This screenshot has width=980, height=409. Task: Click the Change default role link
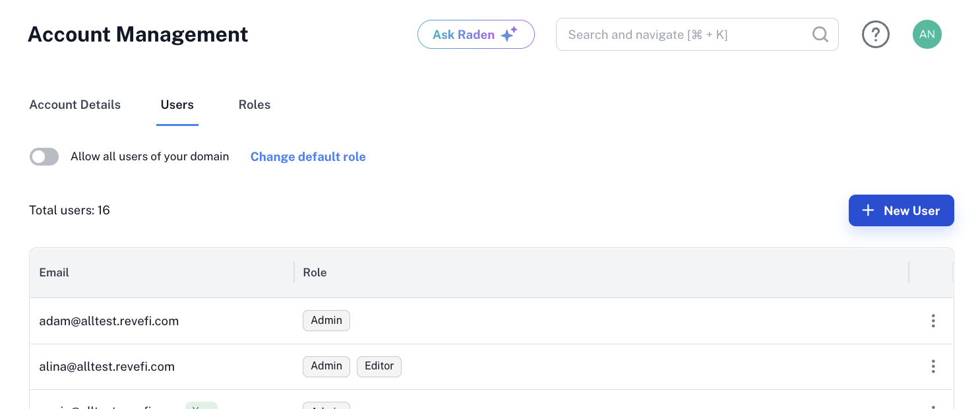click(308, 156)
